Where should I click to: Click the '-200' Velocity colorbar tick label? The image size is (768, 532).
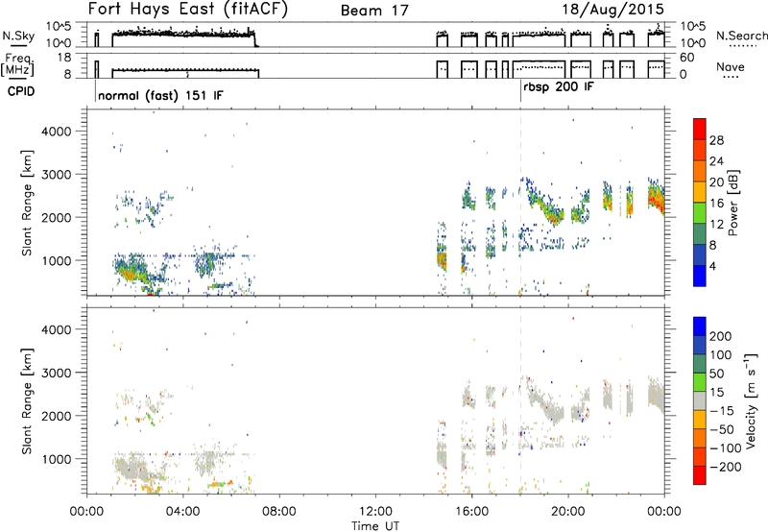(726, 467)
